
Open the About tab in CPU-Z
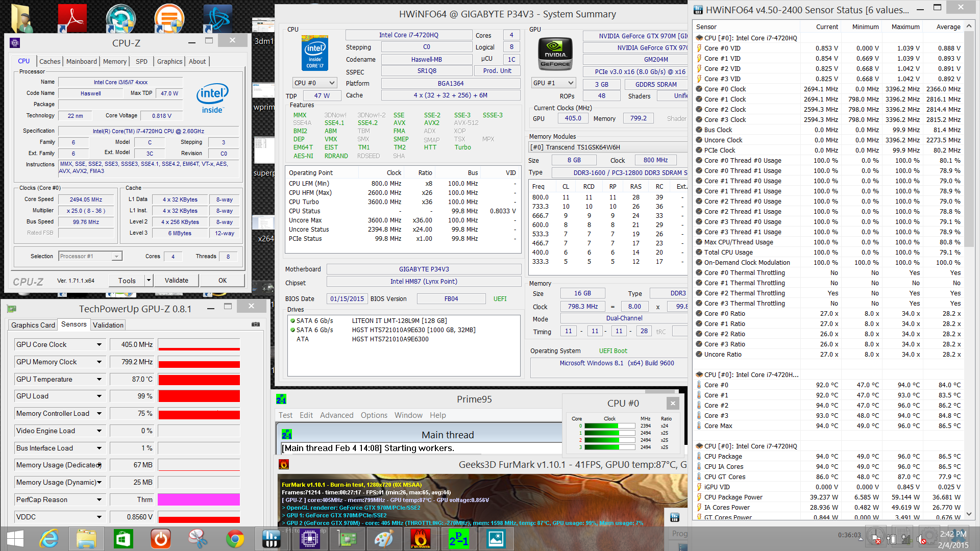pyautogui.click(x=198, y=61)
